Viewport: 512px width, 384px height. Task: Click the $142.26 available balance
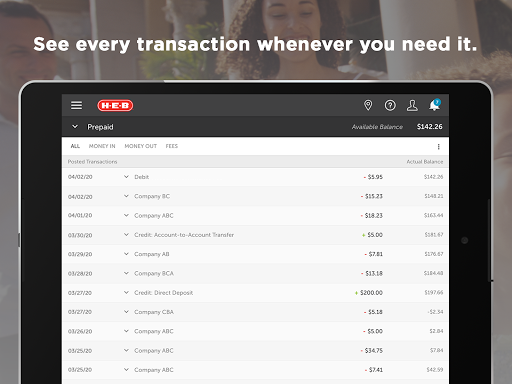(x=430, y=127)
